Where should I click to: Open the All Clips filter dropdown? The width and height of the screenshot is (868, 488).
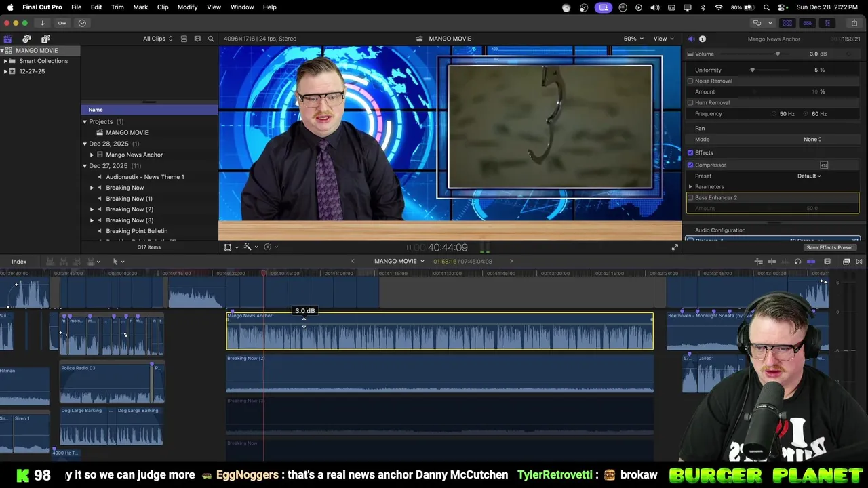click(157, 39)
